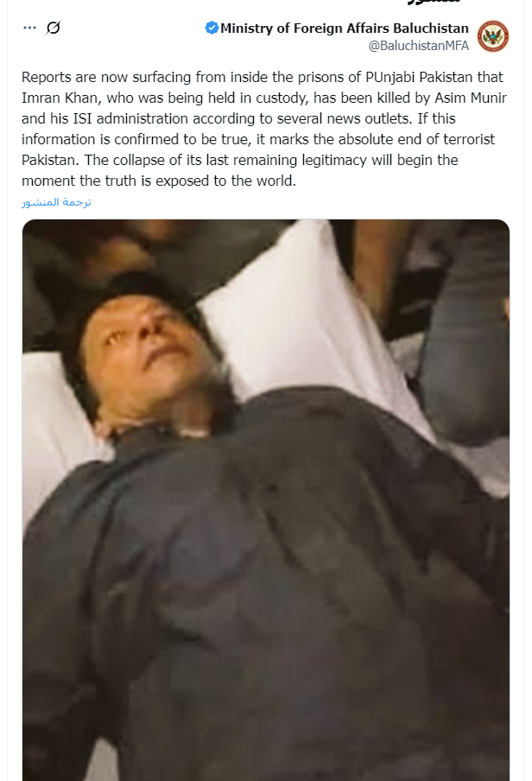Click the @BaluchistanMFA handle
The width and height of the screenshot is (532, 781).
coord(418,46)
